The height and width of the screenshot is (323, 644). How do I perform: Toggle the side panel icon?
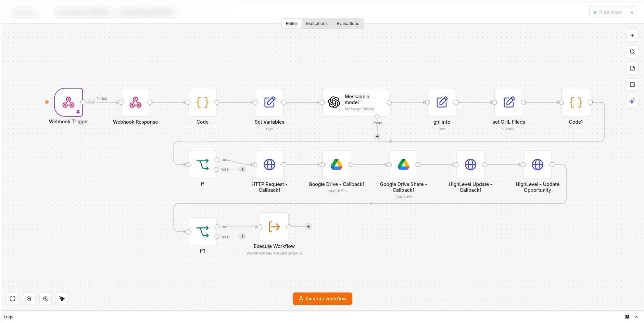point(632,85)
